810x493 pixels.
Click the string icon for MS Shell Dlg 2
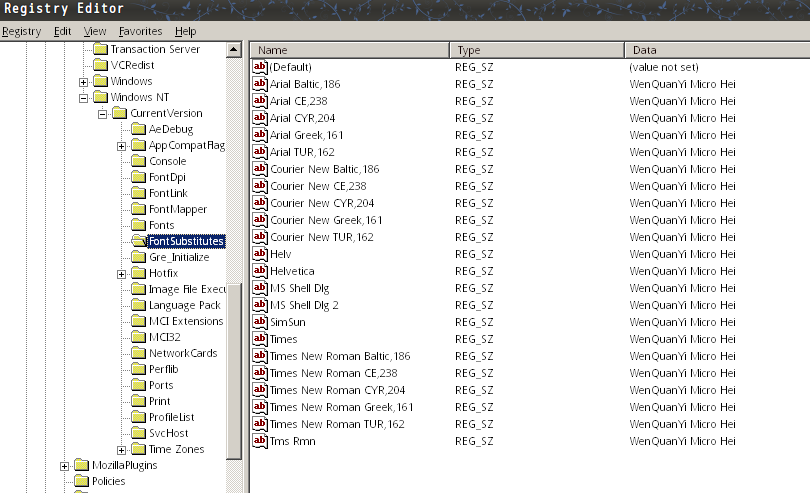click(260, 305)
